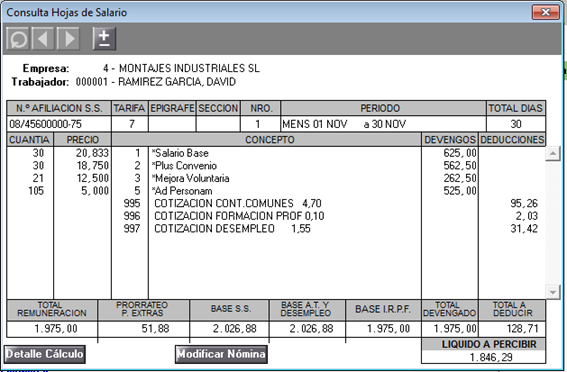
Task: Click the DEVENGOS column header
Action: tap(450, 140)
